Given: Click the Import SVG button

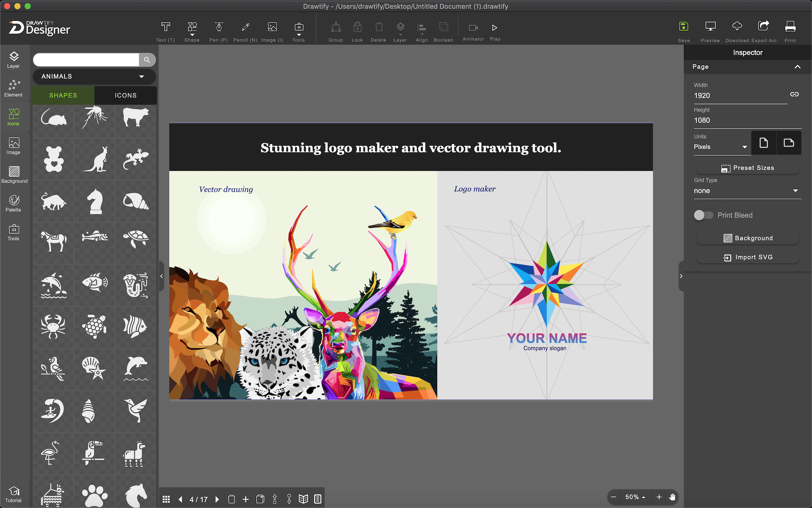Looking at the screenshot, I should pos(748,257).
